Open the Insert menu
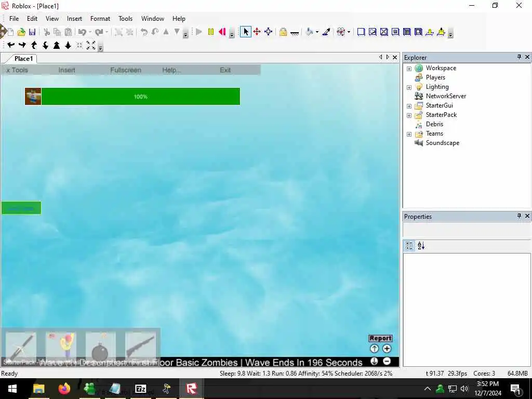This screenshot has height=399, width=532. (x=74, y=19)
